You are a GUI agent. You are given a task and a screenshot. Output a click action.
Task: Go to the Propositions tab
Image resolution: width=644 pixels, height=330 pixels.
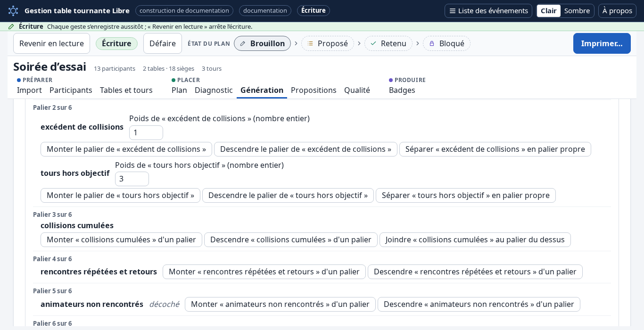[314, 90]
